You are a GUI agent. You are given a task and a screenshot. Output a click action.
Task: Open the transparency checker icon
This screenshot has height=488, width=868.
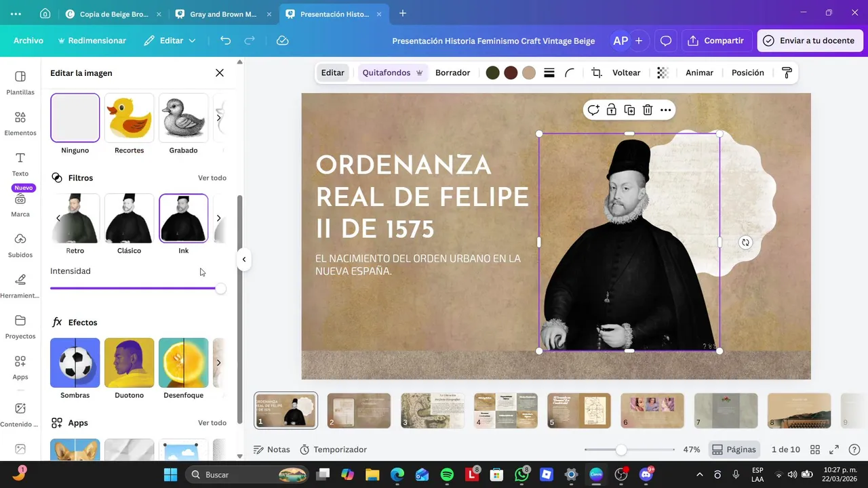tap(663, 73)
